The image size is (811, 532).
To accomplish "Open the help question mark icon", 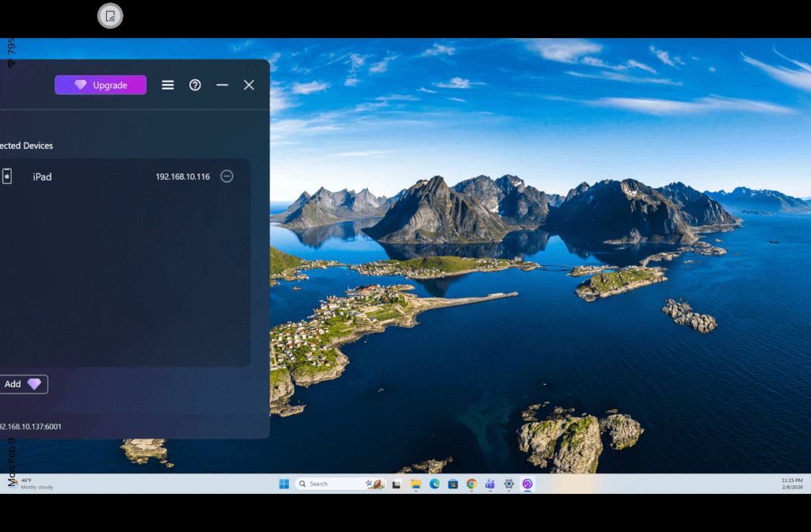I will pyautogui.click(x=195, y=85).
